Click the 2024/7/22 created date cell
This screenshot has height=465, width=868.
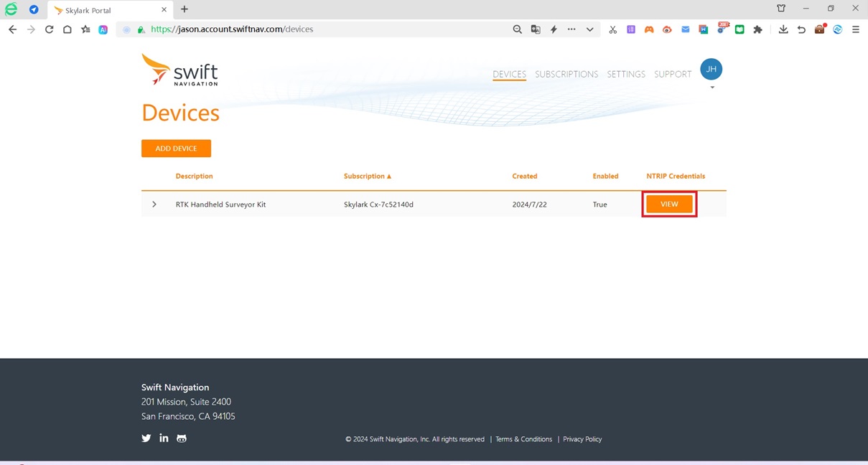[529, 205]
